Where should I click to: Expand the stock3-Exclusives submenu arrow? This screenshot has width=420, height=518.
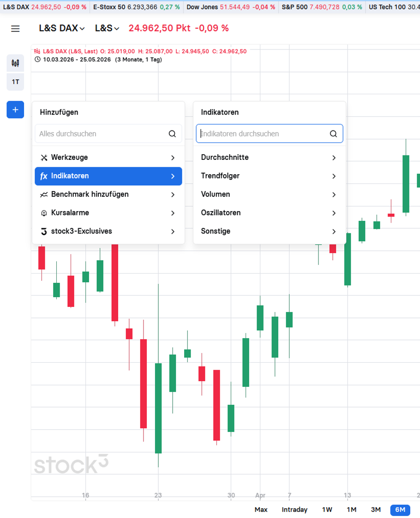click(173, 232)
